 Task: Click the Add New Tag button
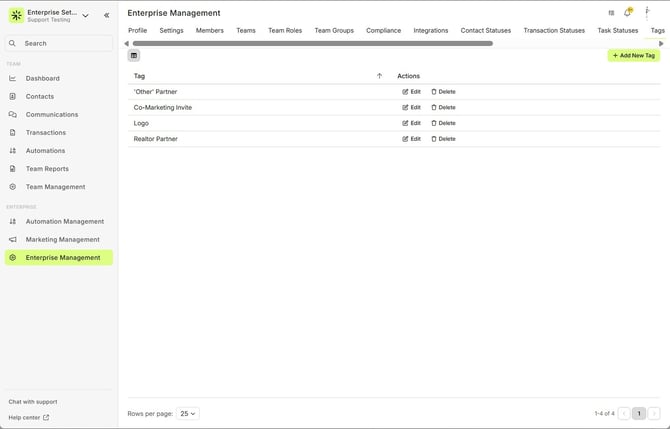point(634,56)
